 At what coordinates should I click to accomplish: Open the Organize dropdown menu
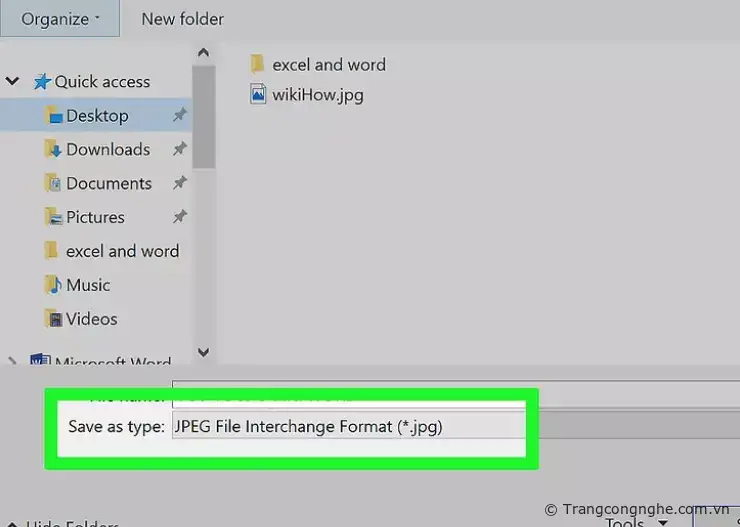(x=60, y=19)
